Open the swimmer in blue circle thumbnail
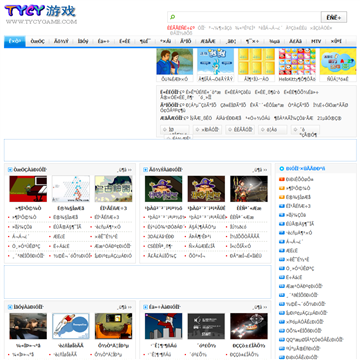This screenshot has height=360, width=360. (x=71, y=326)
